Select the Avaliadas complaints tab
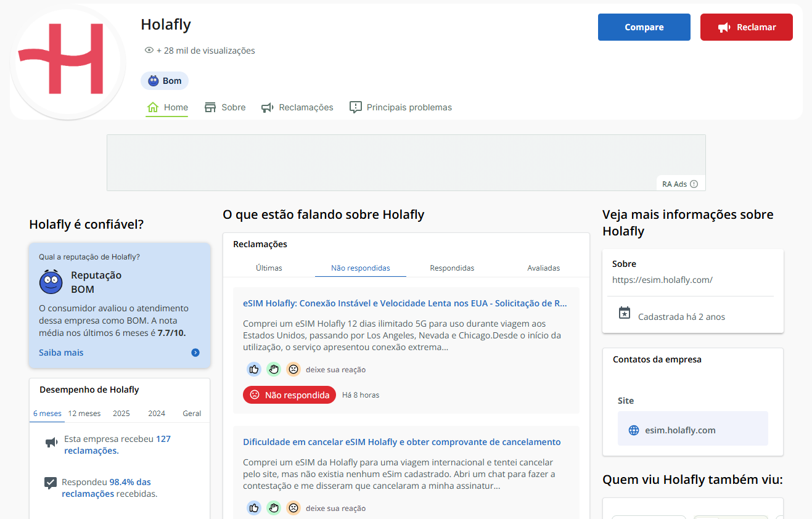This screenshot has width=812, height=519. 543,268
